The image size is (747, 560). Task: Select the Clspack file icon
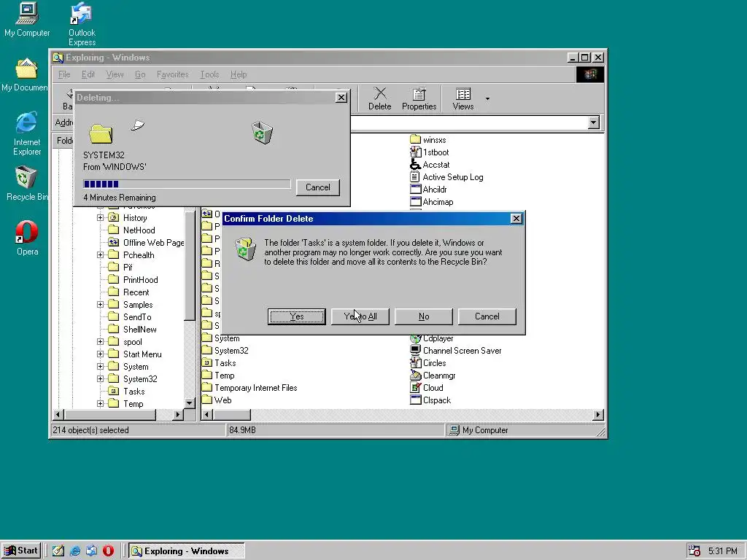point(415,400)
